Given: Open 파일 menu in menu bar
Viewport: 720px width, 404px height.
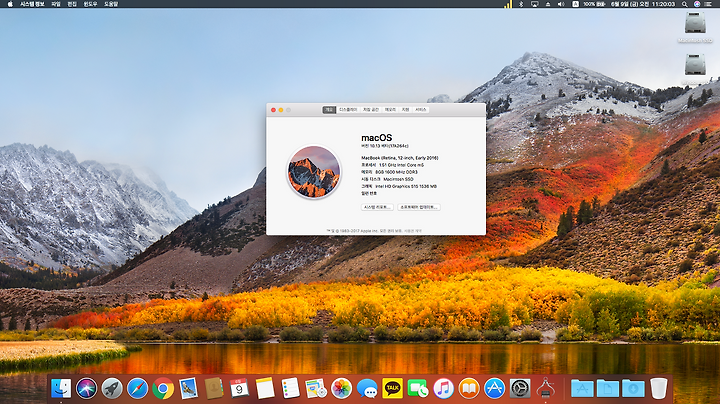Looking at the screenshot, I should pos(56,4).
